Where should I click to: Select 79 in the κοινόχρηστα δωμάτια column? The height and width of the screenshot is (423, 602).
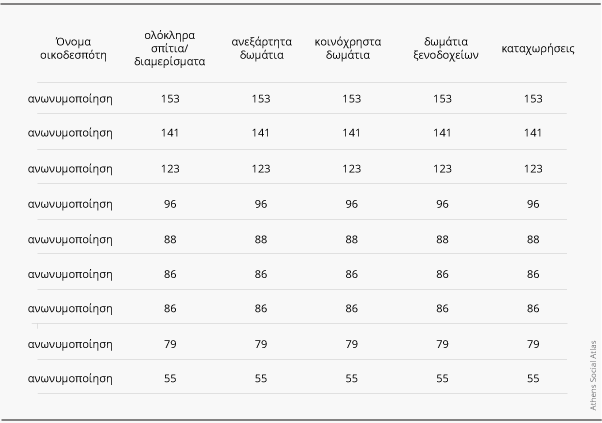click(x=351, y=343)
